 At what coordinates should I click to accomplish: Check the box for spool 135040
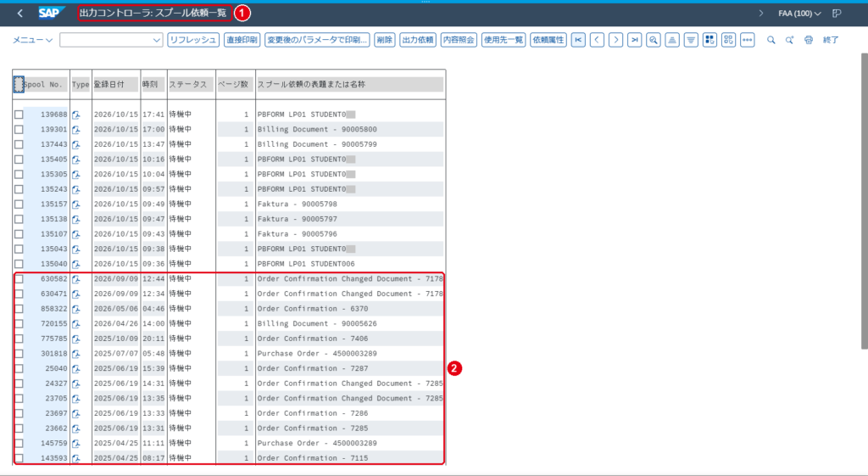point(19,264)
